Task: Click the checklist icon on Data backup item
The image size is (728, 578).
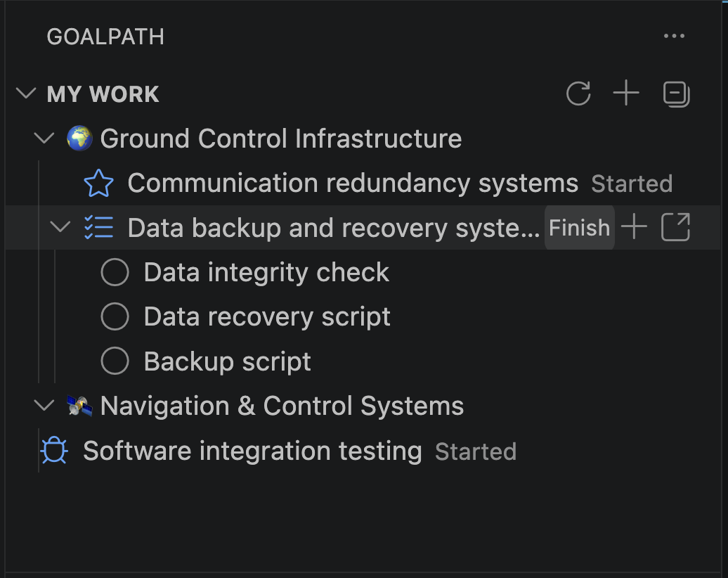Action: [98, 227]
